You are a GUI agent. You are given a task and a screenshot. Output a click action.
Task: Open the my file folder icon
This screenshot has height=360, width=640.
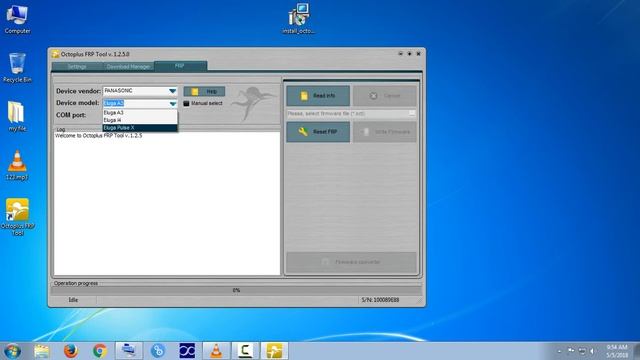pyautogui.click(x=17, y=116)
